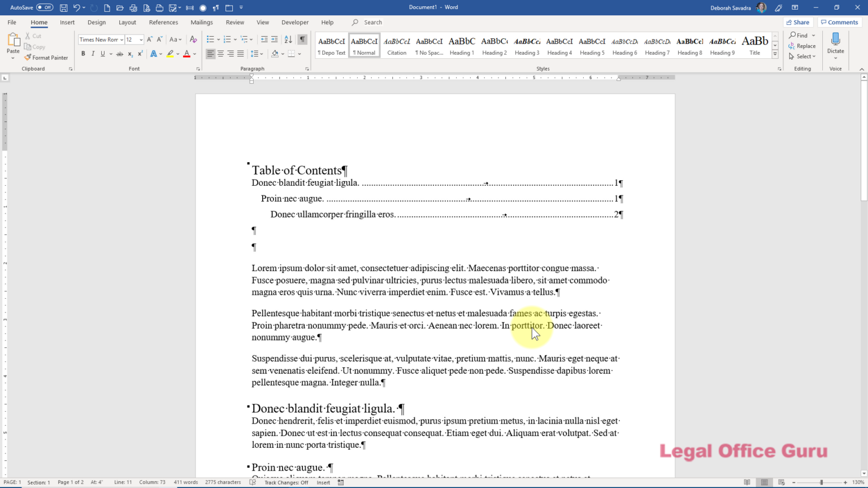Screen dimensions: 868x488
Task: Click the Sort button in Paragraph group
Action: [288, 40]
